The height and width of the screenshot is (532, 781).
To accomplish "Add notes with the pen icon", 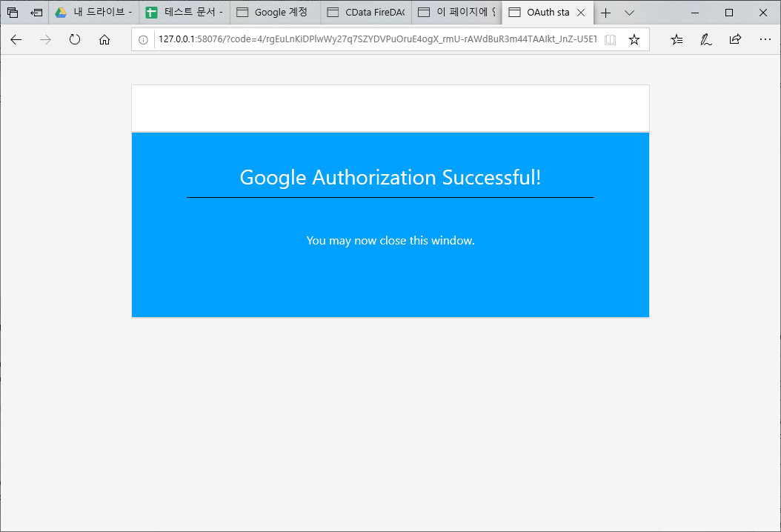I will 705,40.
